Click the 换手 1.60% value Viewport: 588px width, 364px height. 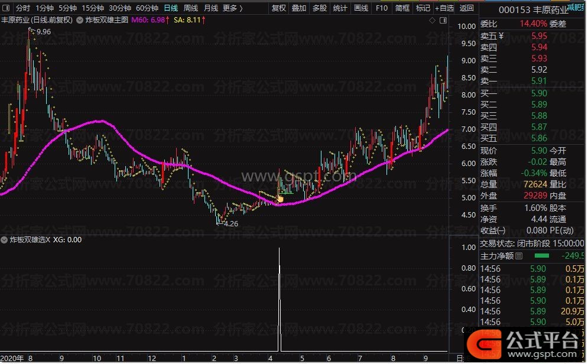[535, 208]
